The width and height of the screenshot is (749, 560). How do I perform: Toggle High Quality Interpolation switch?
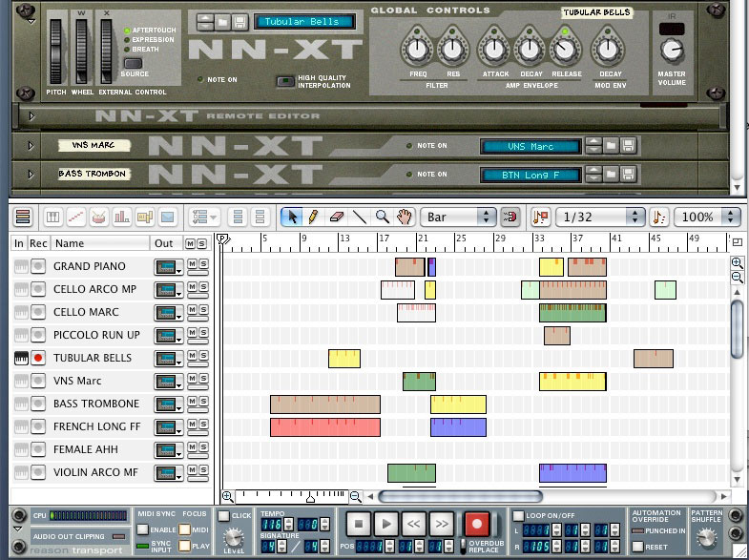tap(284, 81)
